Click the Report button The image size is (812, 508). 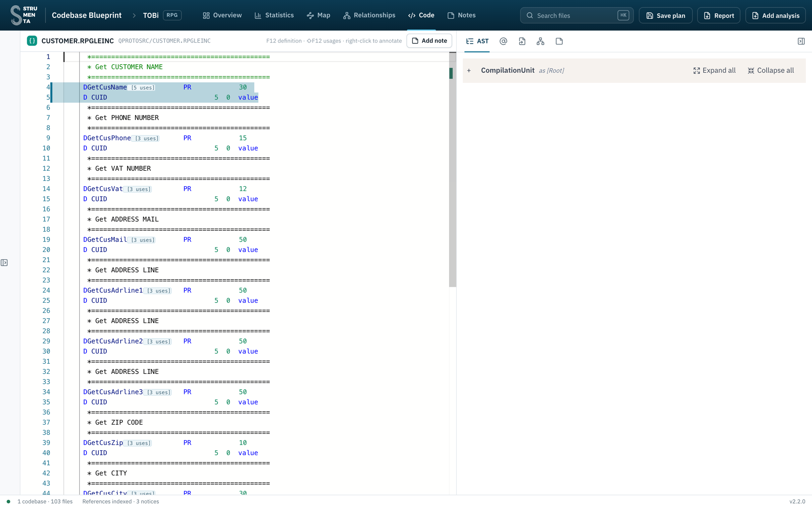click(x=719, y=15)
